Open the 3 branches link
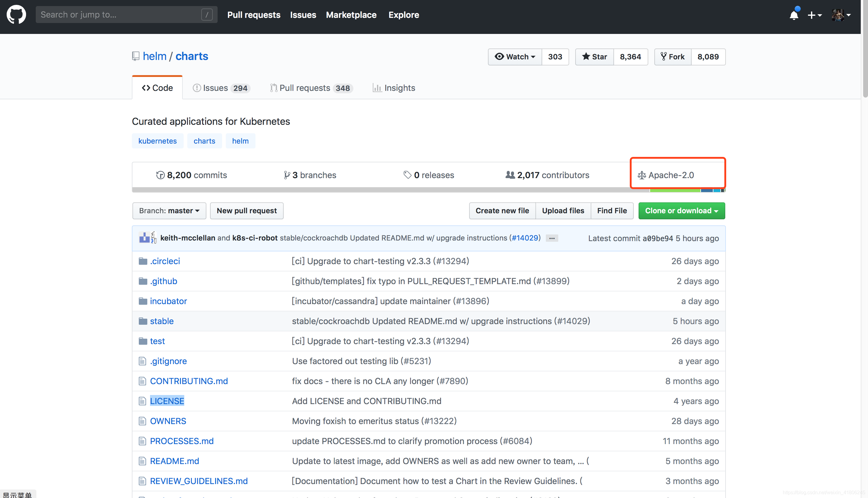This screenshot has width=868, height=498. (x=310, y=175)
